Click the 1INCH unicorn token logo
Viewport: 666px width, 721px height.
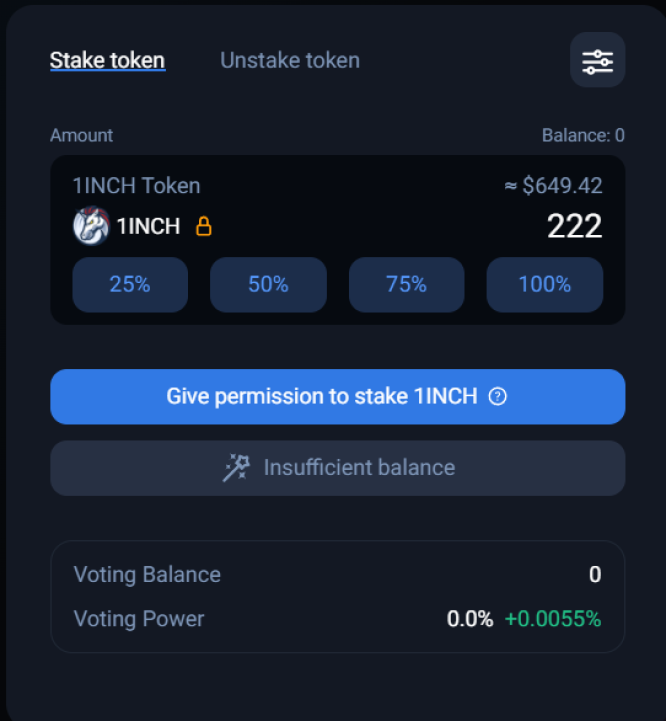(91, 226)
